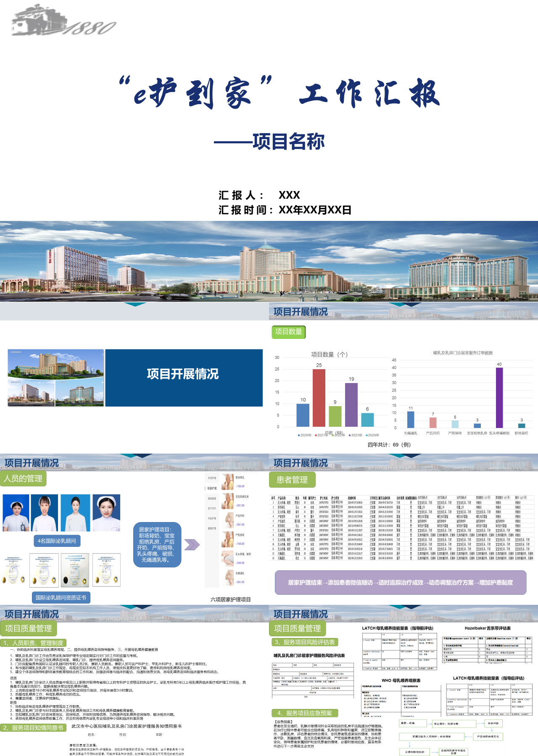Click the hospital photo collage beside section banner
This screenshot has width=538, height=756.
(56, 378)
